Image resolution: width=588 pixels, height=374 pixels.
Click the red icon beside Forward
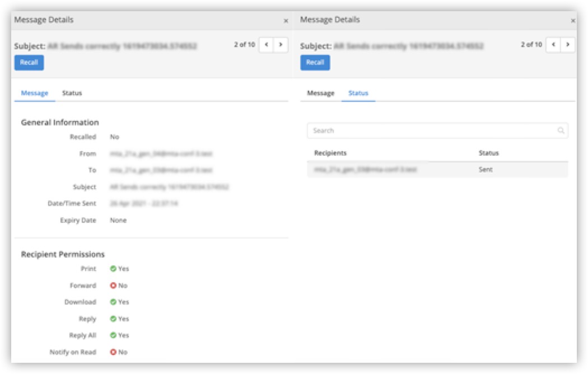point(113,286)
